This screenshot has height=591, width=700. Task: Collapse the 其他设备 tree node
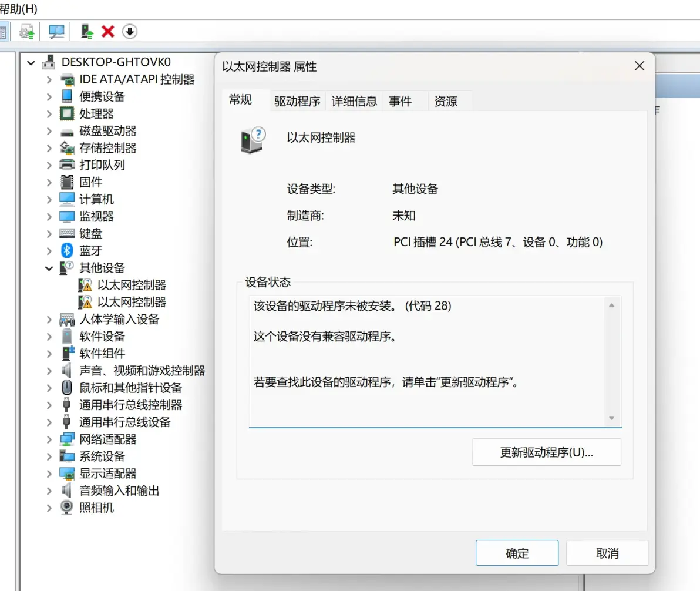[x=49, y=268]
